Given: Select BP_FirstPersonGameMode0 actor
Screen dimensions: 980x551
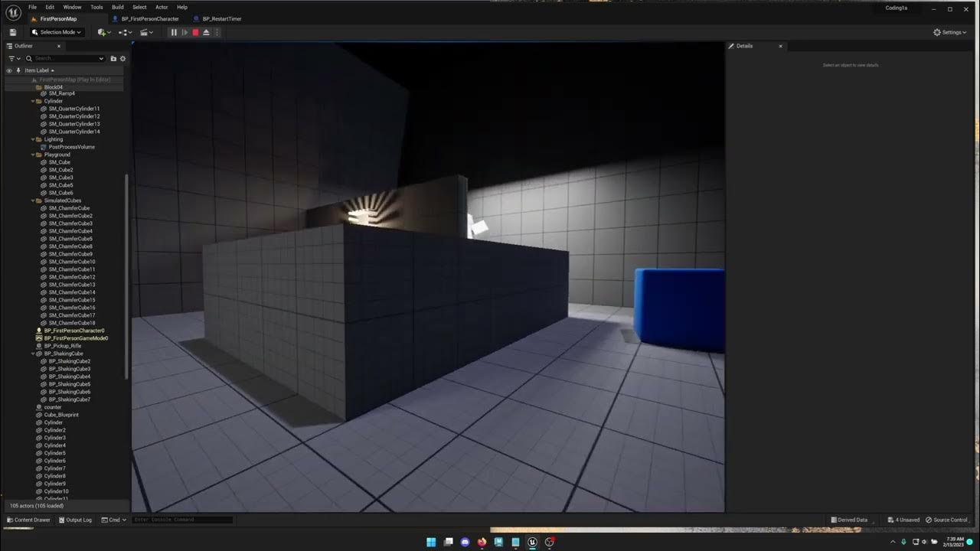Looking at the screenshot, I should [76, 338].
